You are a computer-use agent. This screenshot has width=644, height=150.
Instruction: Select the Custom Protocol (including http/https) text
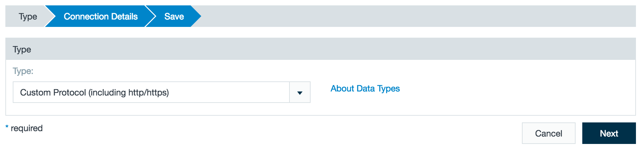[x=95, y=92]
